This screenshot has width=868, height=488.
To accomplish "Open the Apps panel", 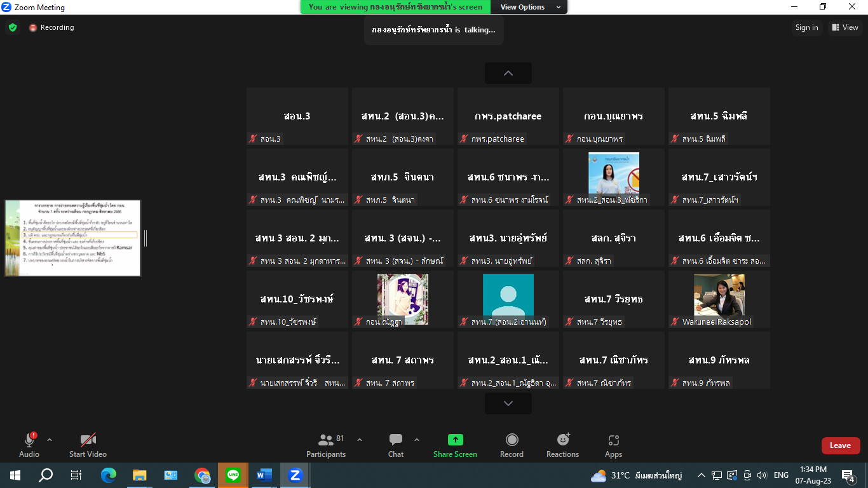I will (613, 445).
